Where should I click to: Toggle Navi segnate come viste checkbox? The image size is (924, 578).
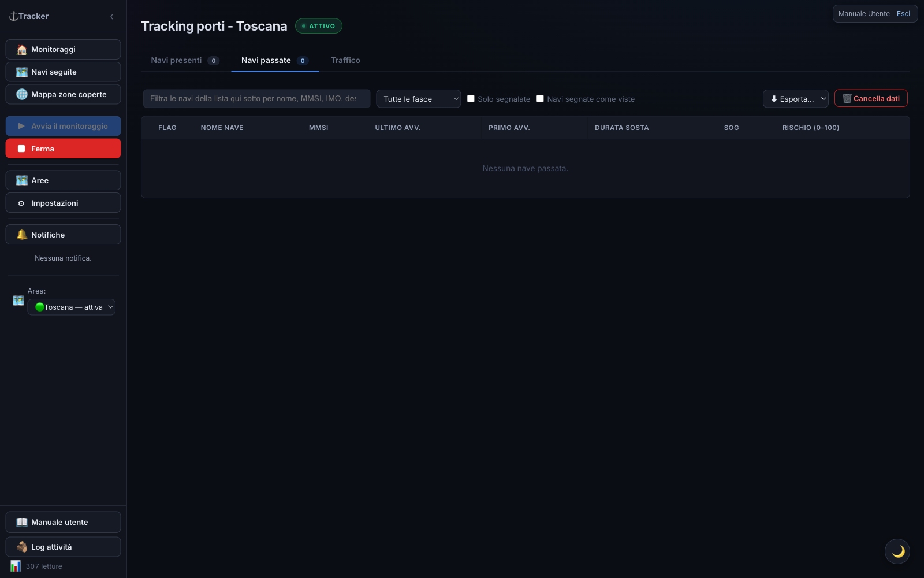(540, 99)
